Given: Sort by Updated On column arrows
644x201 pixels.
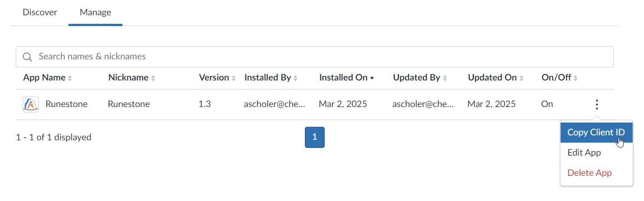Looking at the screenshot, I should coord(522,78).
